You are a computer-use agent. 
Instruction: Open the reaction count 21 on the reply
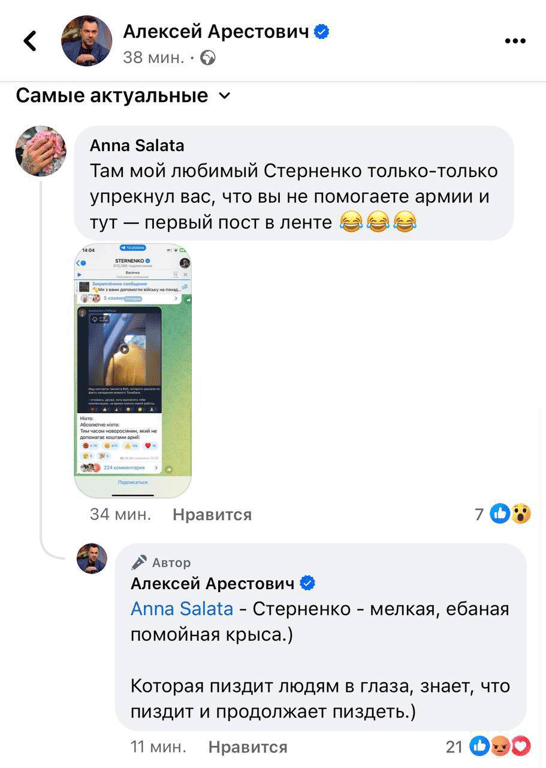454,746
